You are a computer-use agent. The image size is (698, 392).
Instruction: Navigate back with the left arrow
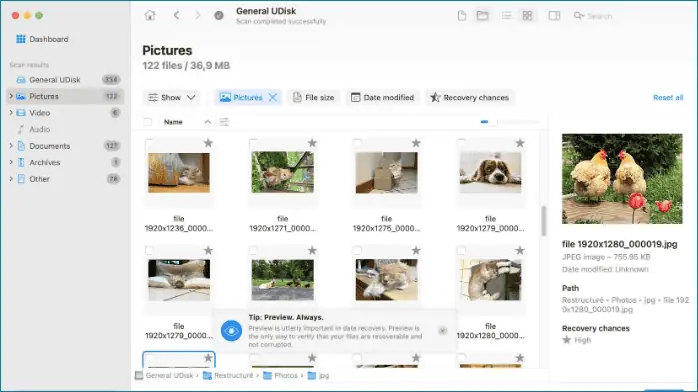[176, 15]
